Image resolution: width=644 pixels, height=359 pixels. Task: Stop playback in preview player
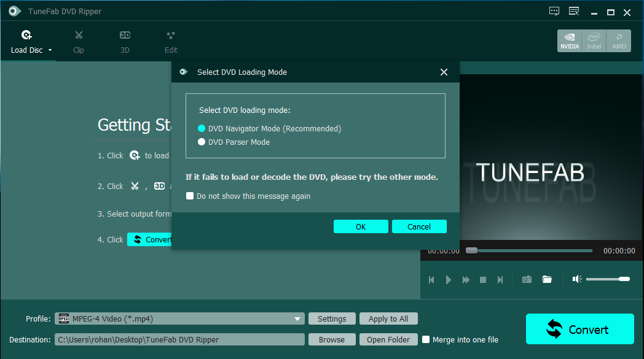[483, 280]
